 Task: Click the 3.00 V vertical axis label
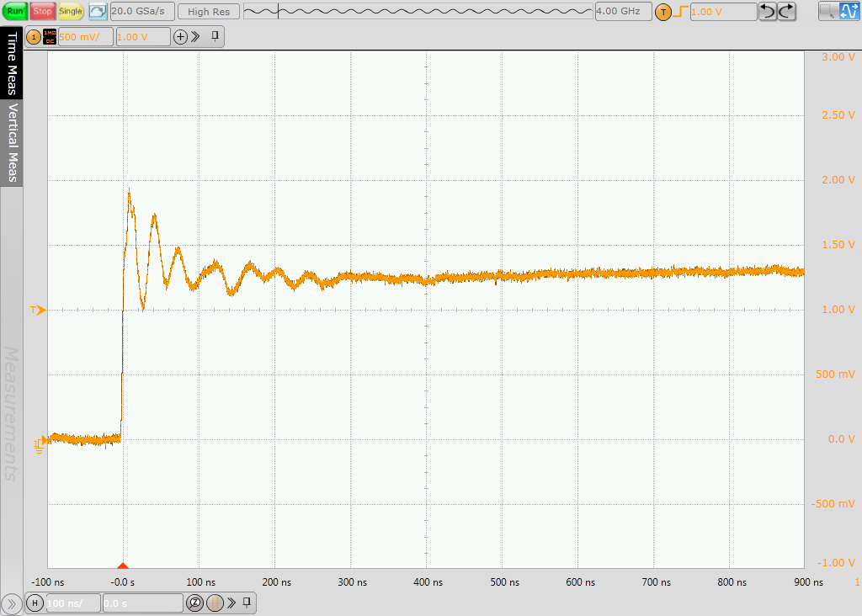click(x=838, y=57)
